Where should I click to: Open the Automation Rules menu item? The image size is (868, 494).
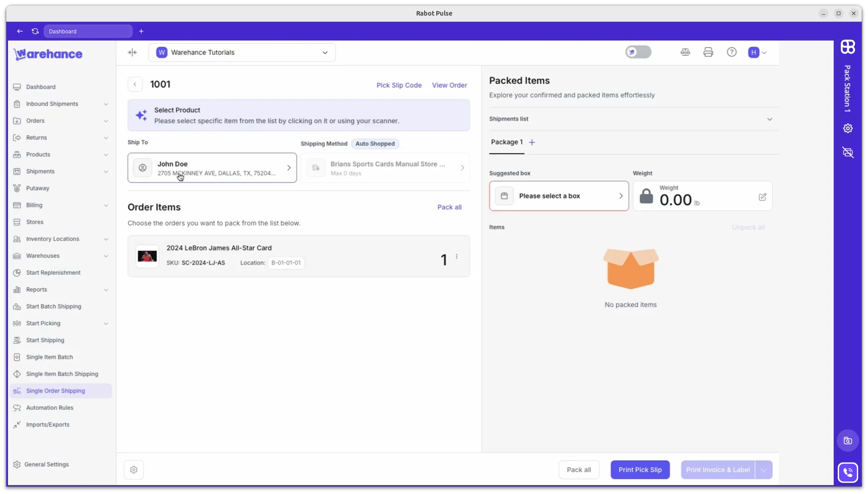pos(49,408)
